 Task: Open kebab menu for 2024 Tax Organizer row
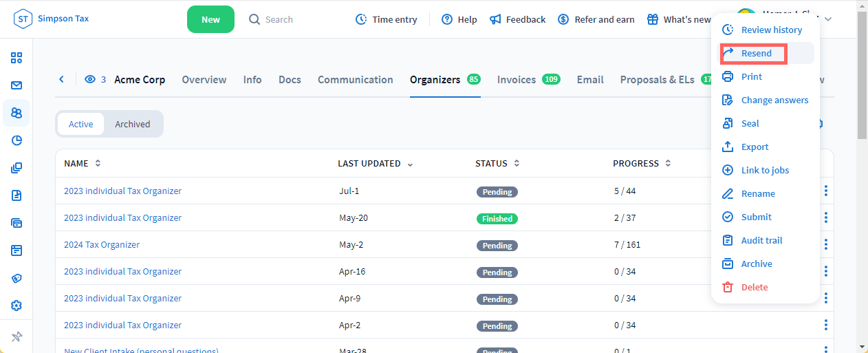(825, 244)
